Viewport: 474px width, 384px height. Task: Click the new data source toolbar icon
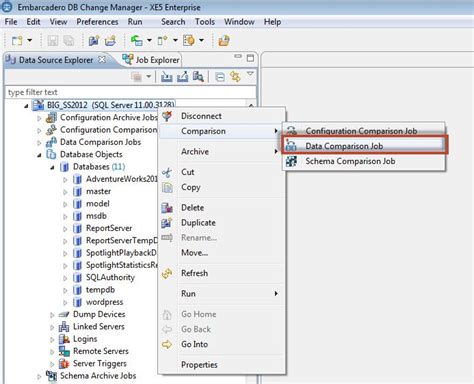pyautogui.click(x=94, y=41)
